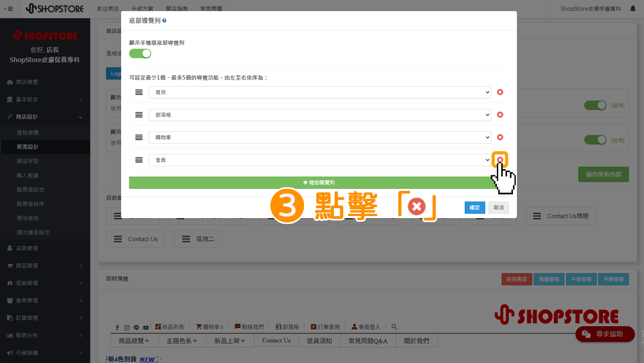Click ShopStore皮膚保養專科 account name

click(591, 9)
